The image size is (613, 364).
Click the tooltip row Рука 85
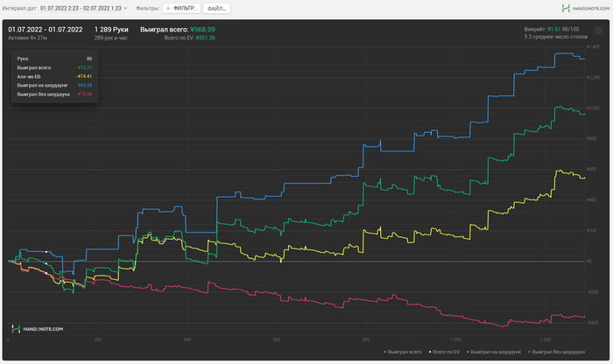54,59
